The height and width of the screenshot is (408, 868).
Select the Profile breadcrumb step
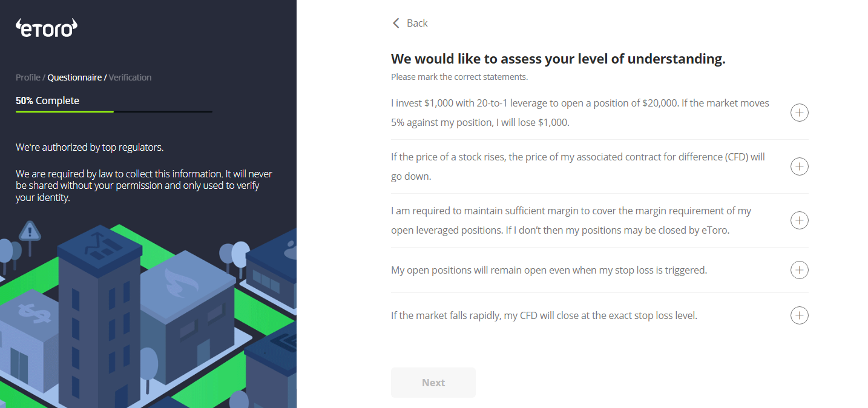tap(28, 77)
